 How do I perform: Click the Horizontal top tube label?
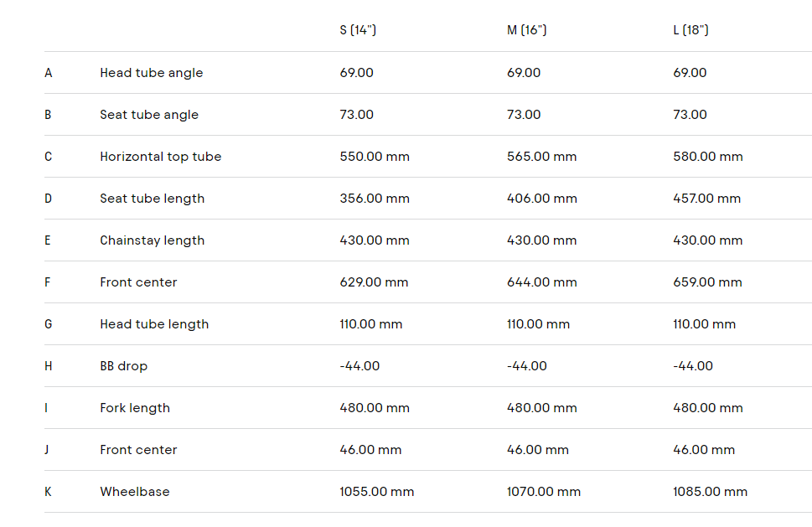(160, 157)
